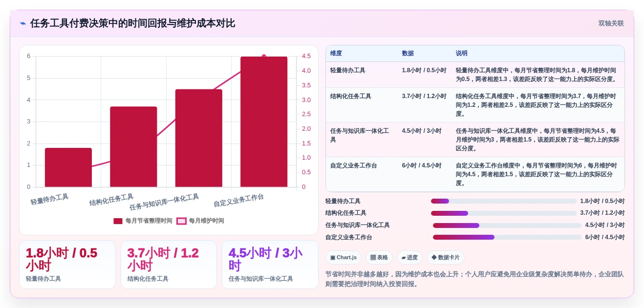Click the chart x-axis label 自定义业务工作台
This screenshot has width=644, height=308.
point(238,200)
